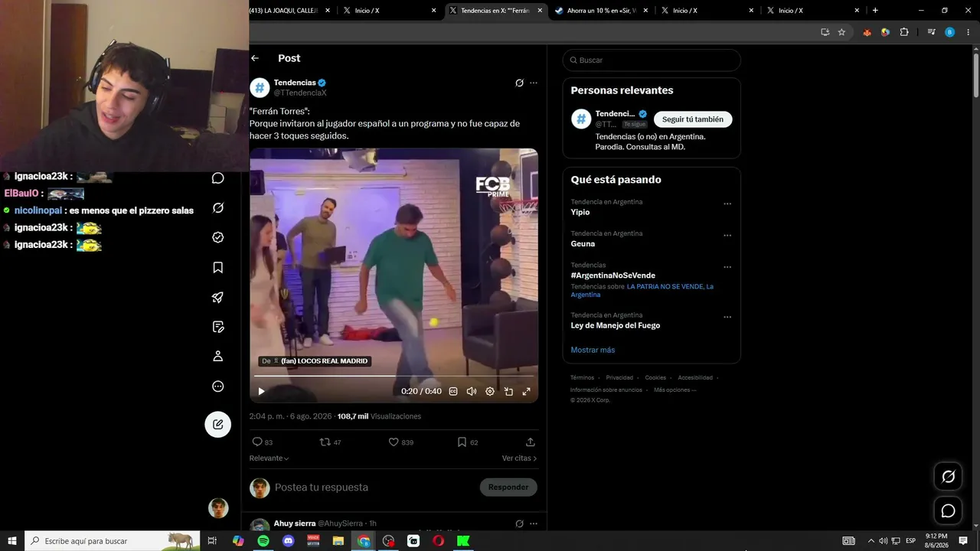Open options for Yipio trend

click(x=727, y=204)
